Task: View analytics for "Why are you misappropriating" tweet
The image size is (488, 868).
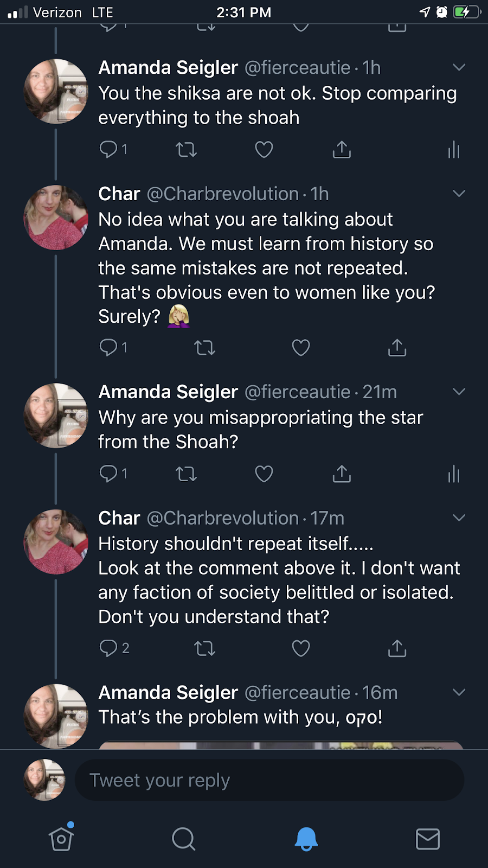Action: 454,475
